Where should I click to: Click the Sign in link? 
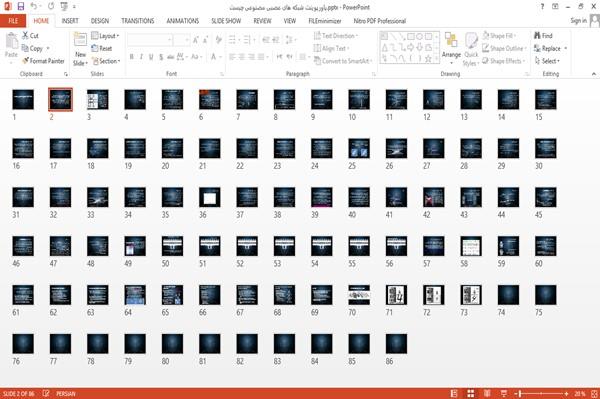point(578,21)
